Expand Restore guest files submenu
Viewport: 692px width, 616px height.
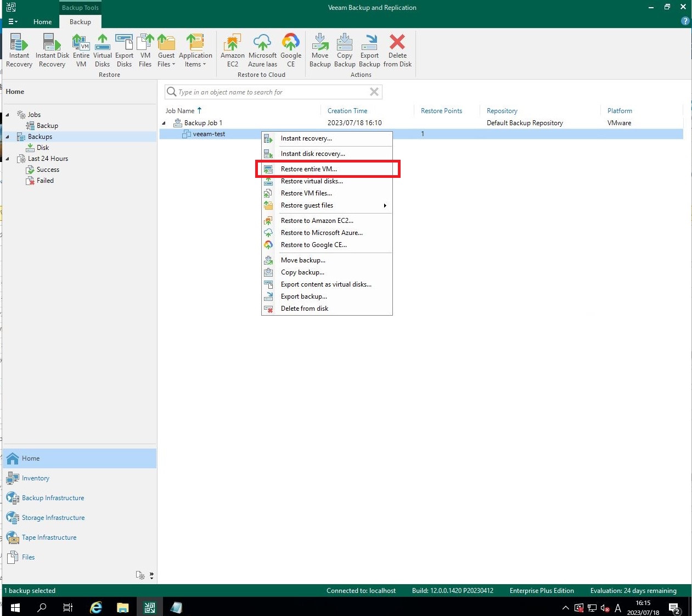coord(327,205)
